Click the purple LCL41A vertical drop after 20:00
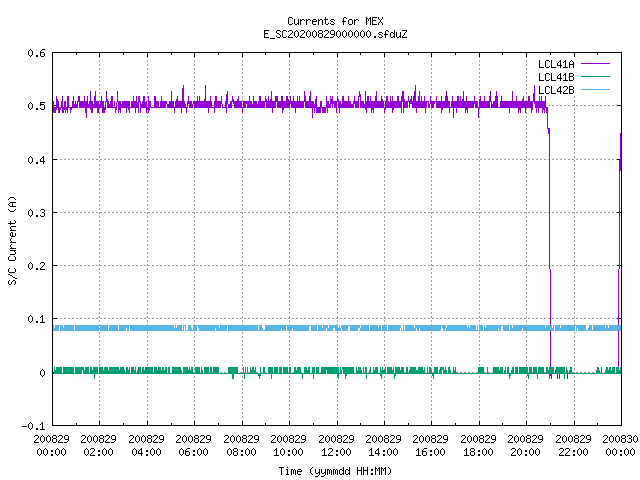This screenshot has width=640, height=480. tap(549, 245)
